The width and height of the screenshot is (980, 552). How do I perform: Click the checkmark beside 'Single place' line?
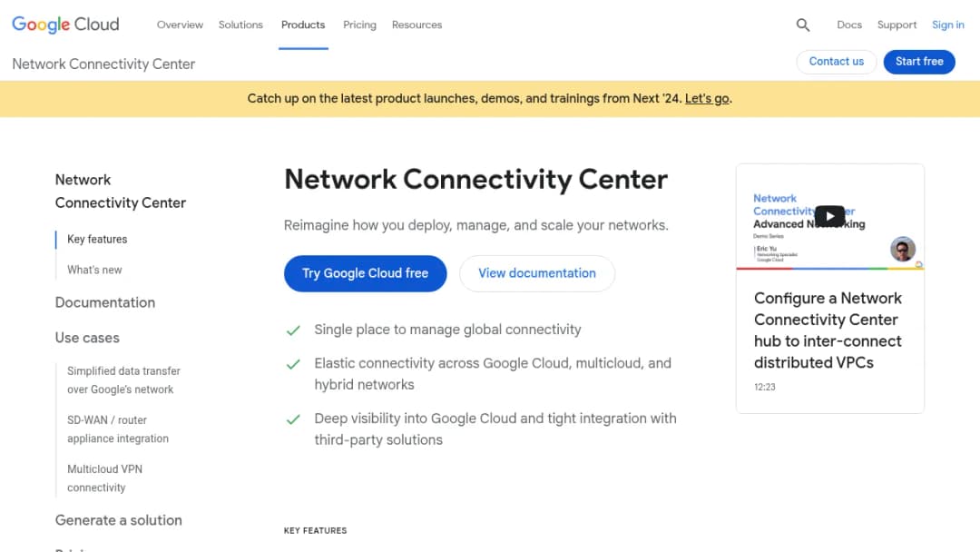293,330
